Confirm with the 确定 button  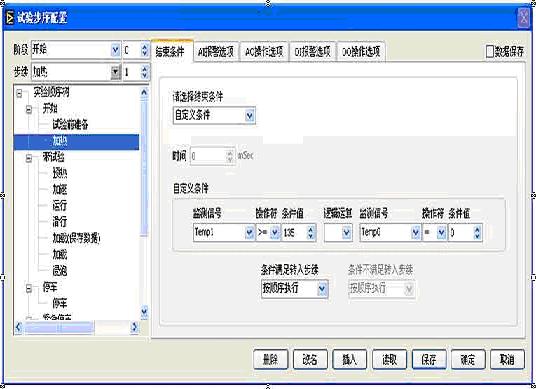tap(468, 359)
